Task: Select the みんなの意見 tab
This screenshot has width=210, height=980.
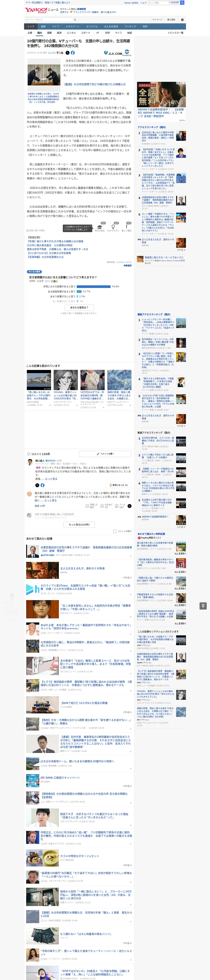Action: 111,27
